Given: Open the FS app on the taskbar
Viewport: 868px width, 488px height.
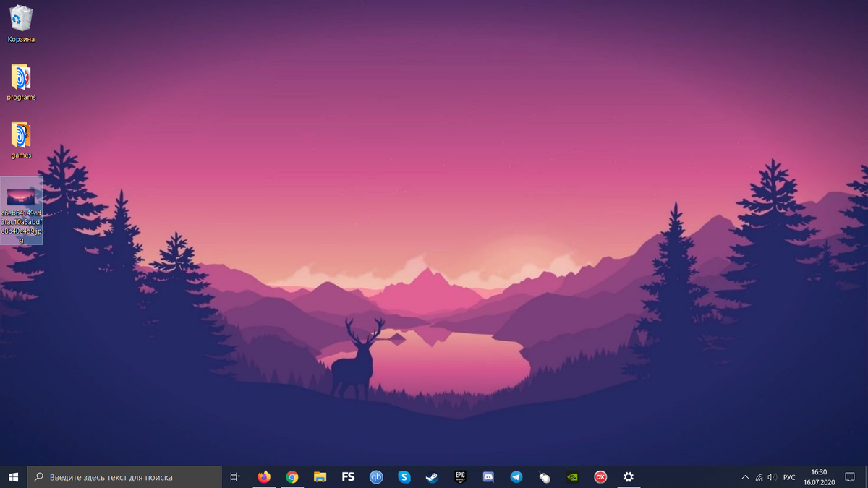Looking at the screenshot, I should click(348, 477).
